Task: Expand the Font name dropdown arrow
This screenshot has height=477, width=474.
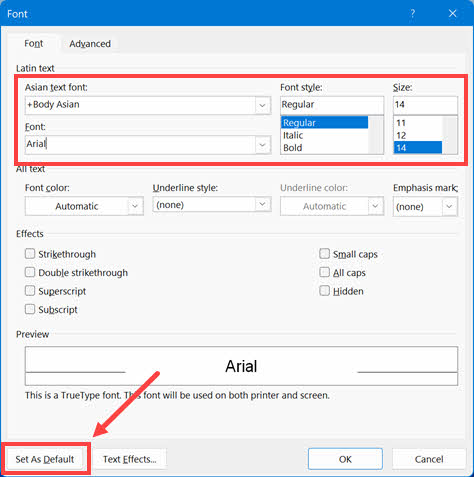Action: pyautogui.click(x=262, y=145)
